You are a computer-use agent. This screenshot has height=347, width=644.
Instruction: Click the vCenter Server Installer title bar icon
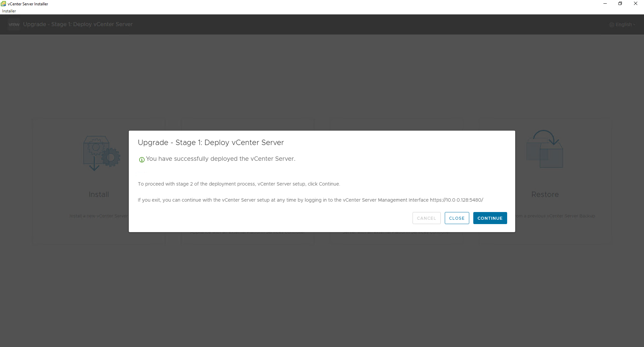tap(3, 4)
